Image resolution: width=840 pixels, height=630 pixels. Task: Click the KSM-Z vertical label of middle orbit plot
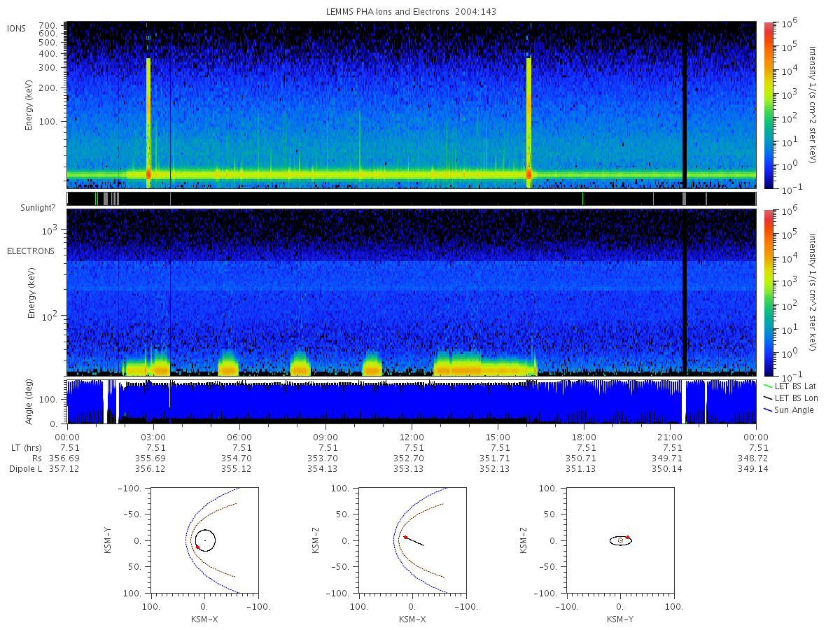[x=317, y=541]
